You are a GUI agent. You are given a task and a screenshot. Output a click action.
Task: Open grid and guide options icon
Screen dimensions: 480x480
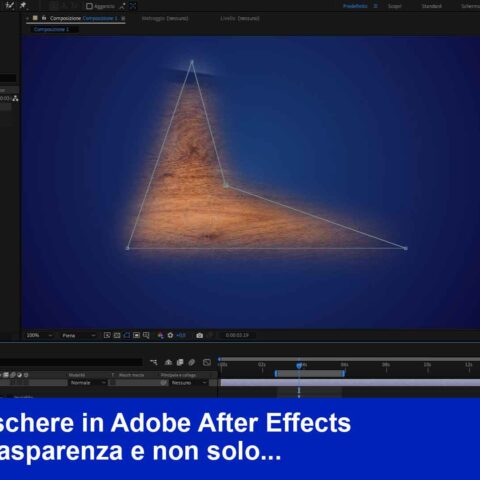pos(146,335)
